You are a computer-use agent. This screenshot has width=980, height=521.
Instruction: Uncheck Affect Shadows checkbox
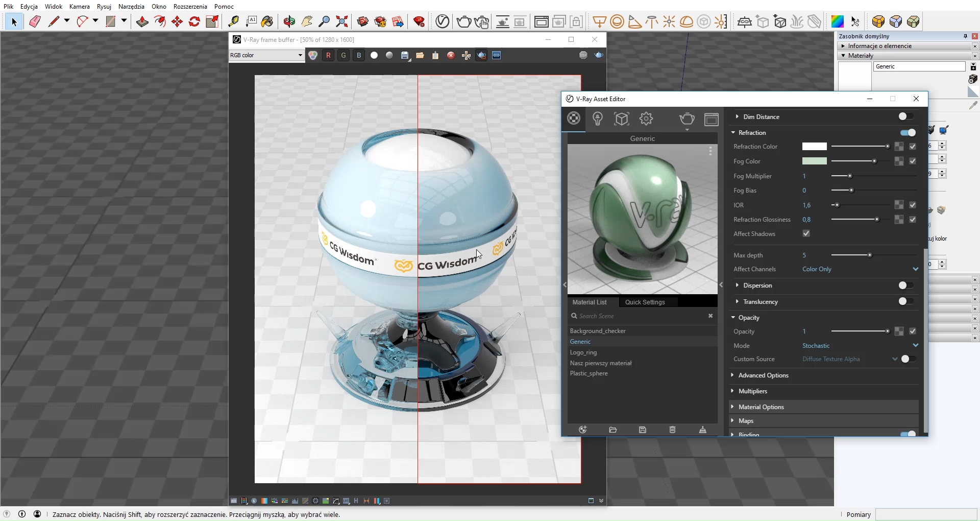(806, 233)
